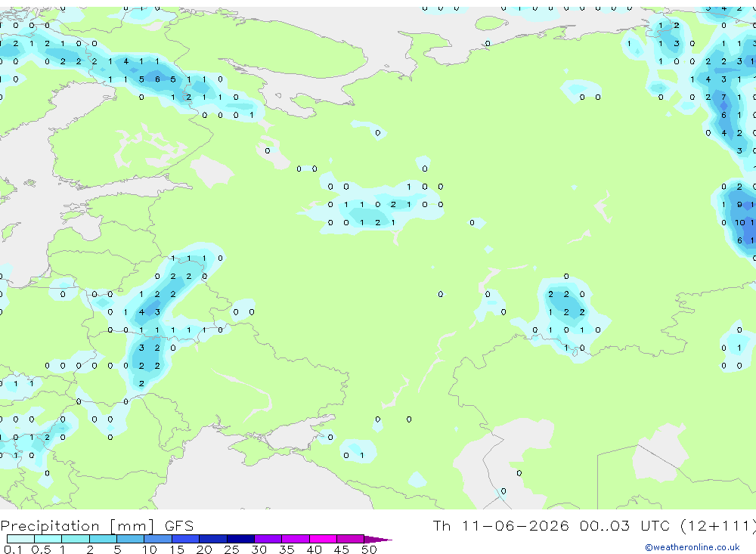
Task: Click the map value '10' on the right edge
Action: 739,222
